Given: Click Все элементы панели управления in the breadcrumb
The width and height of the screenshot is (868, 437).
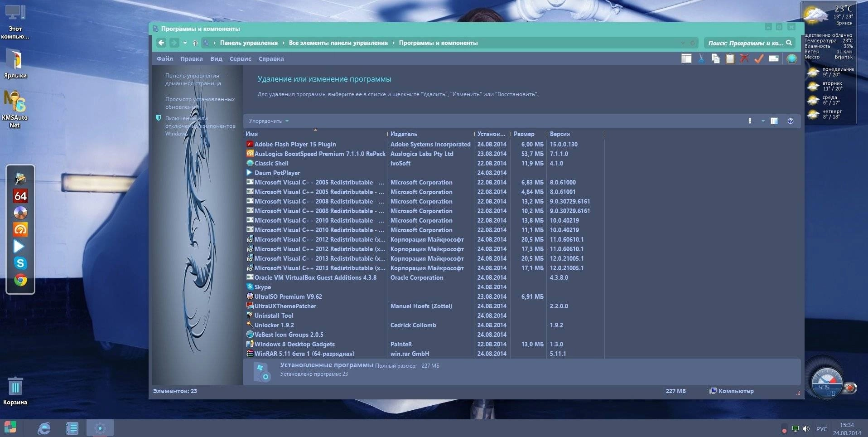Looking at the screenshot, I should (x=338, y=43).
